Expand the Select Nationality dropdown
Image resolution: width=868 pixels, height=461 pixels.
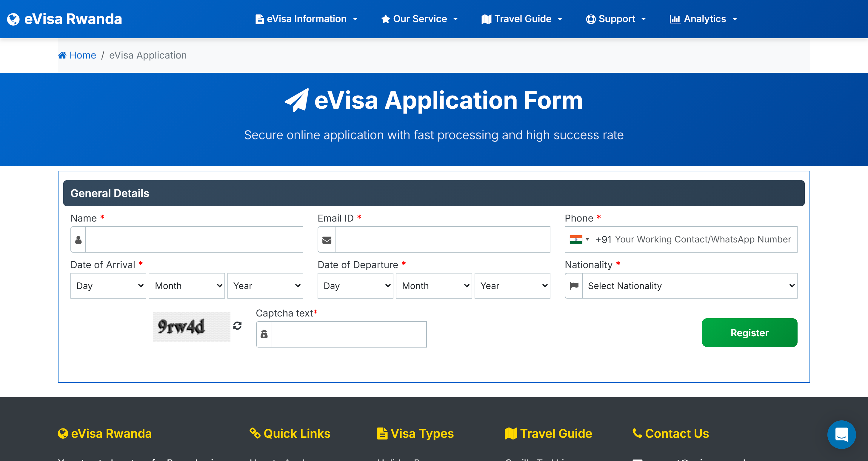pyautogui.click(x=690, y=286)
